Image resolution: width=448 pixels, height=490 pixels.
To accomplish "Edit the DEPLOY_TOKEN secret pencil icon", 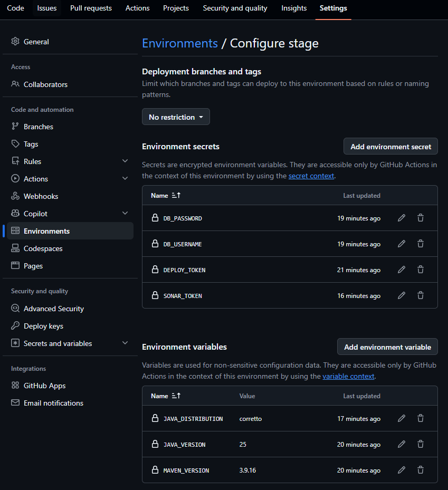I will [x=402, y=270].
